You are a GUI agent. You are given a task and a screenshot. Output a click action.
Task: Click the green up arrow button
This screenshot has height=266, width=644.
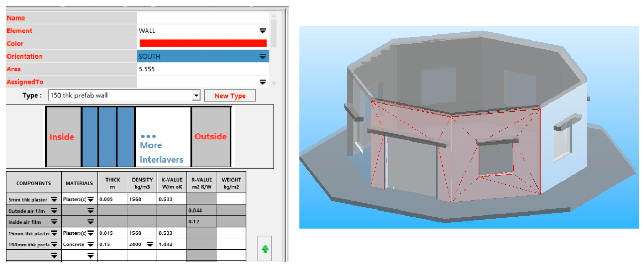pos(265,249)
